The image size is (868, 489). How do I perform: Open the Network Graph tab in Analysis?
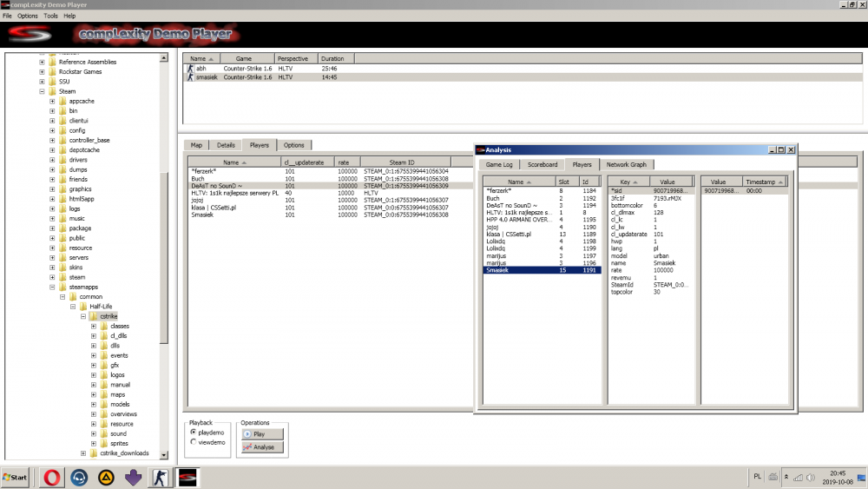626,164
